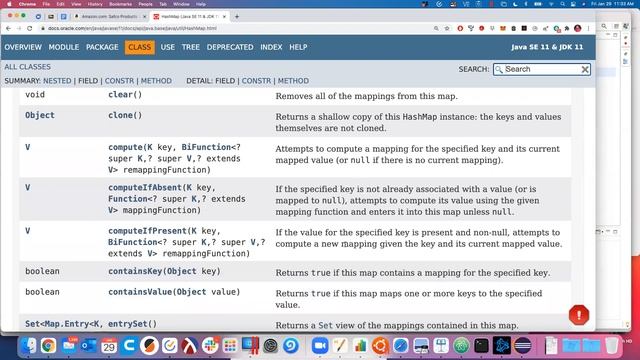Jump to SUMMARY METHOD link
Viewport: 640px width, 360px height.
coord(156,81)
